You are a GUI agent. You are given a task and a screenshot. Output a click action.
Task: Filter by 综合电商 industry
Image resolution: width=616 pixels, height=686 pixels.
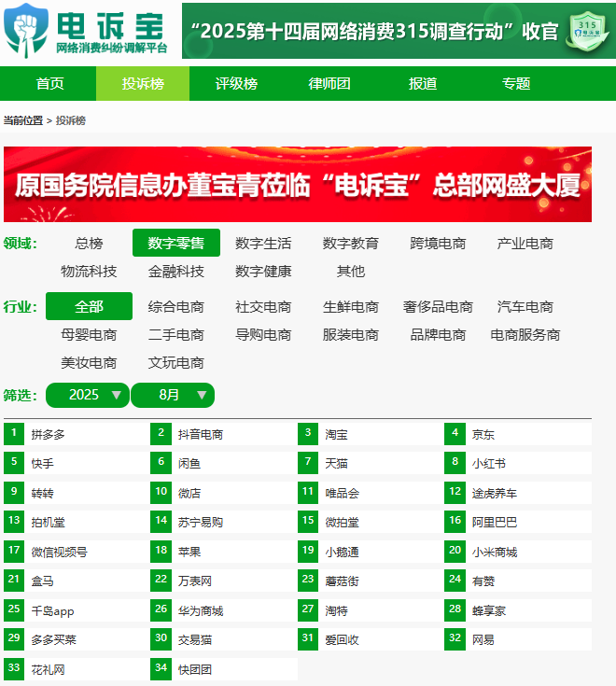(x=175, y=306)
